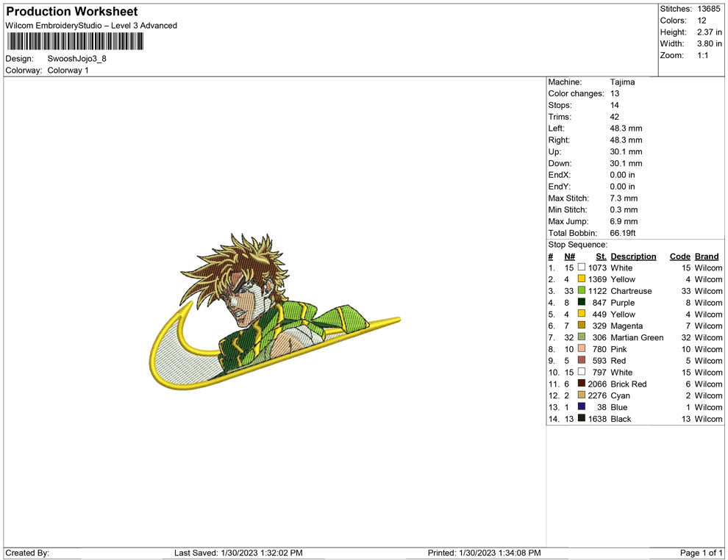Click the yellow swatch beside 1369 Yellow

[x=581, y=279]
